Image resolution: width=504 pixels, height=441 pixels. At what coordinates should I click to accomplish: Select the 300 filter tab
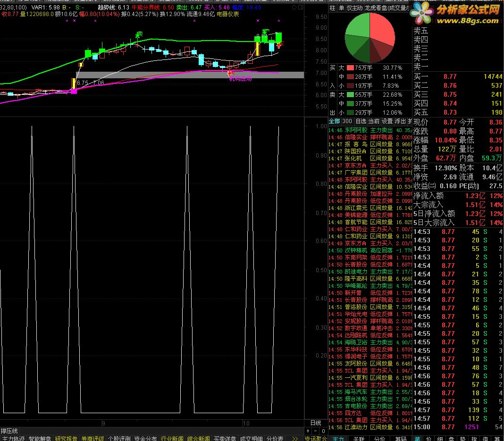pos(347,121)
